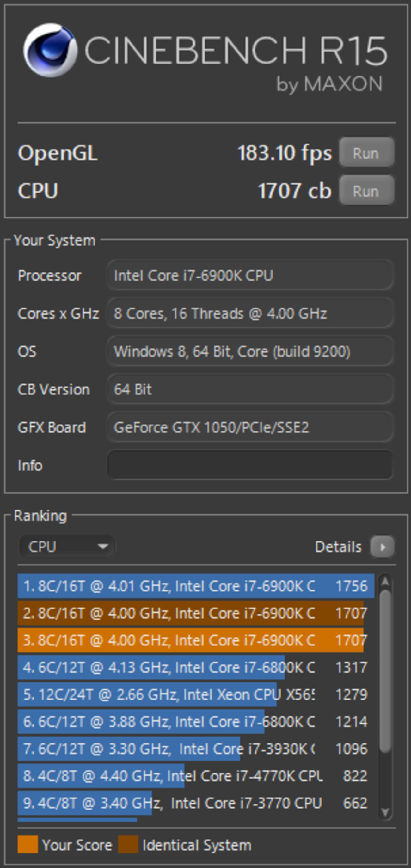Click the Identical System legend text

pyautogui.click(x=197, y=845)
